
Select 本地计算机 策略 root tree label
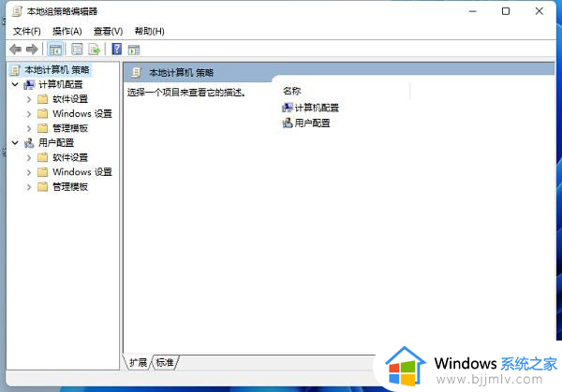click(57, 70)
